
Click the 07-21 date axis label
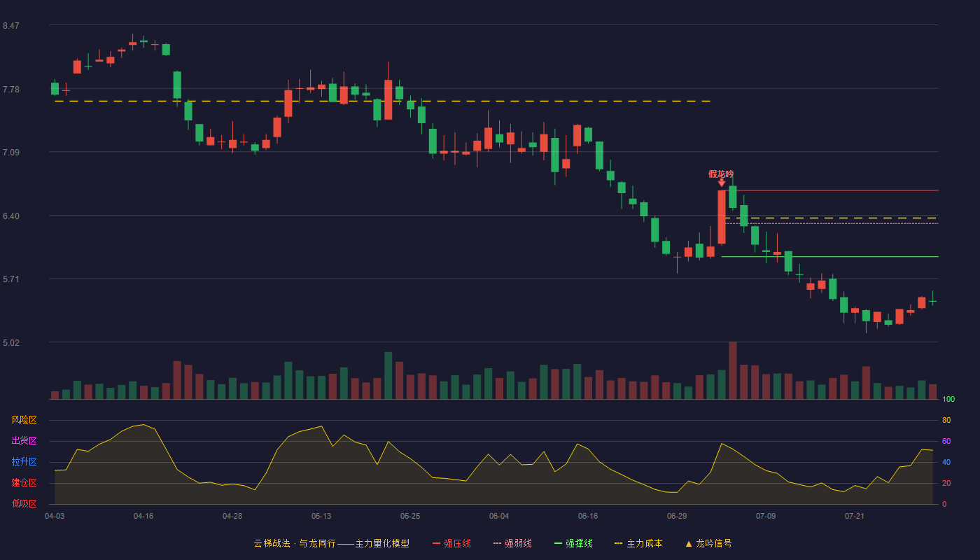click(855, 516)
